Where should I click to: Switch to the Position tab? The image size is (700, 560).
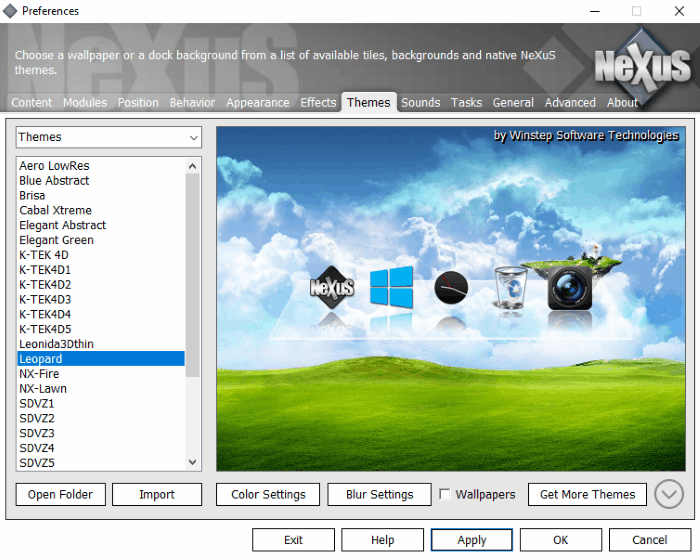(x=138, y=103)
